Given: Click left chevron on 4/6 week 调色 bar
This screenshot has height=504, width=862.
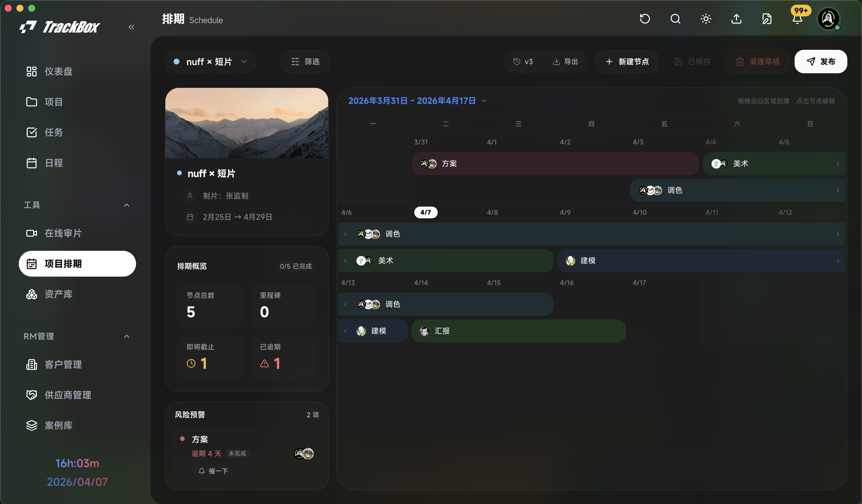Looking at the screenshot, I should click(x=345, y=234).
